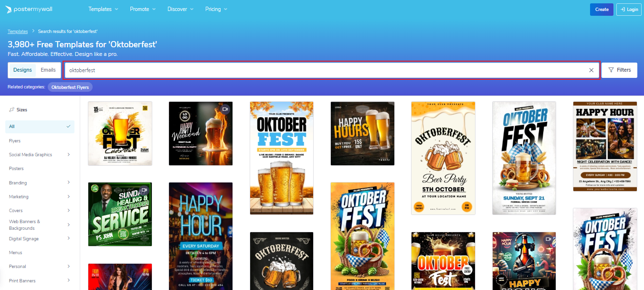644x290 pixels.
Task: Open the Filters button
Action: point(619,70)
